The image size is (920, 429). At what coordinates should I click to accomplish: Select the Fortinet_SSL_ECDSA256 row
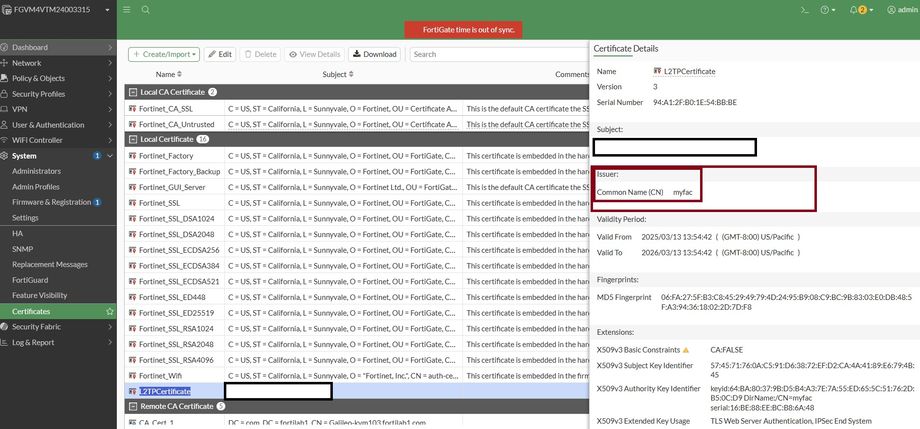click(357, 250)
